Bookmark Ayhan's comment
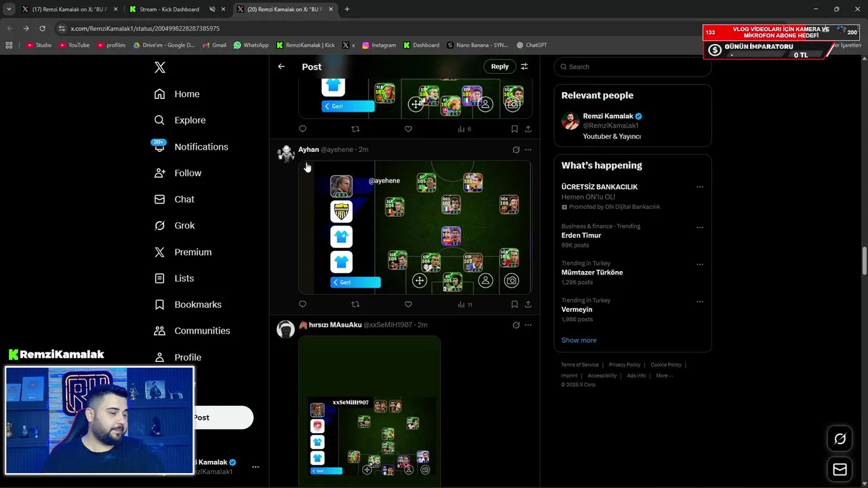Screen dimensions: 868x488 [515, 304]
